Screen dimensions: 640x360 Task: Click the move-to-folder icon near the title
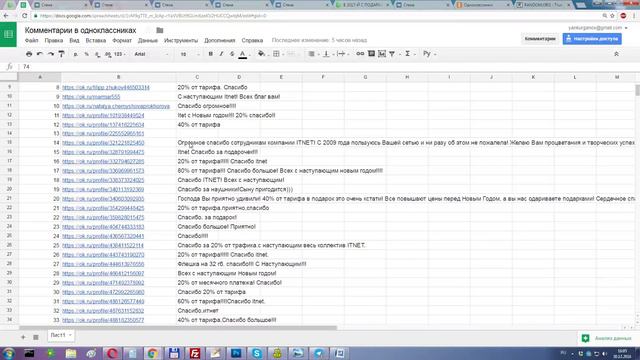coord(160,30)
